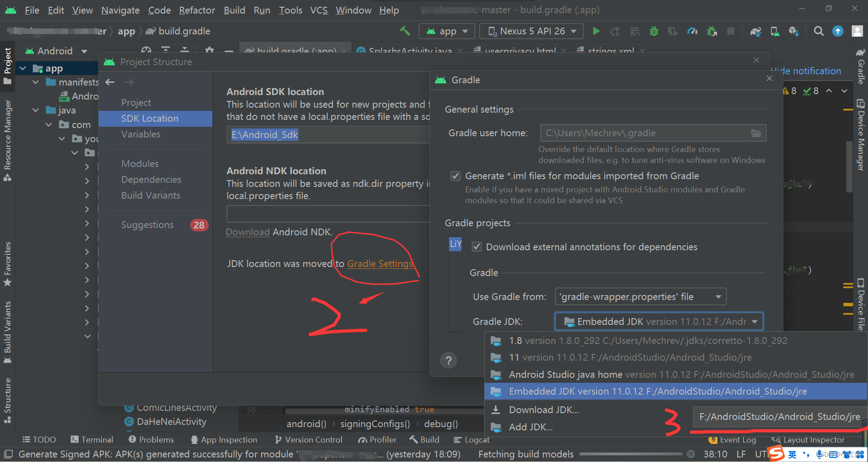Open the Android project view dropdown
Viewport: 868px width, 462px height.
pos(56,51)
